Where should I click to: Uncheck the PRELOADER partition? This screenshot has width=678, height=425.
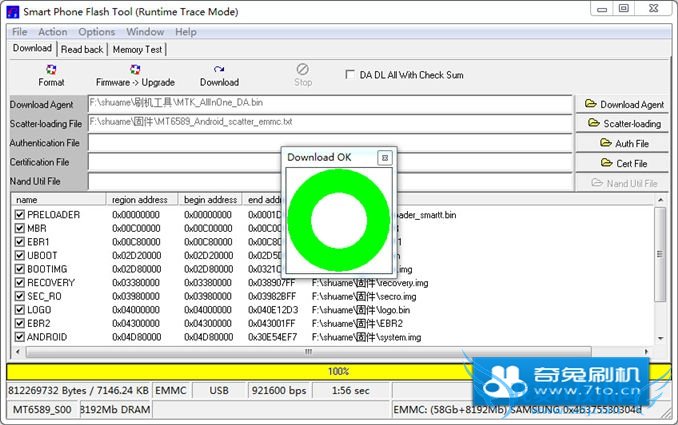pos(20,215)
